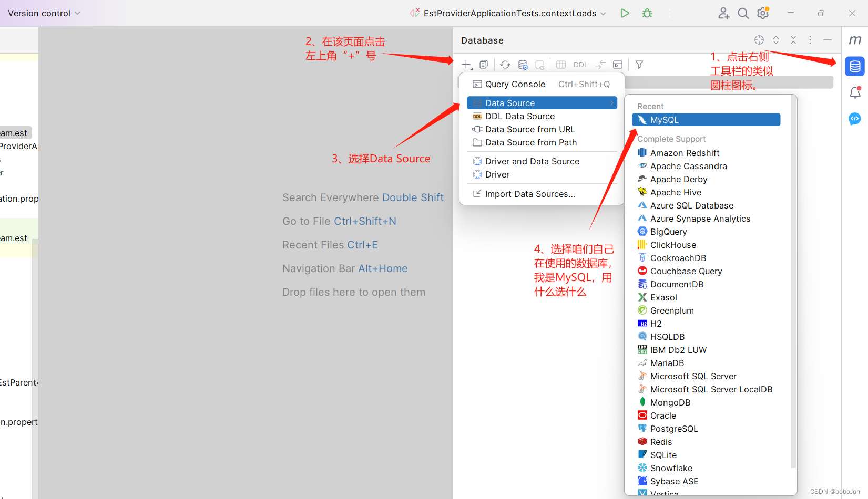Choose HSQLDB data source
The width and height of the screenshot is (868, 499).
[x=706, y=337]
